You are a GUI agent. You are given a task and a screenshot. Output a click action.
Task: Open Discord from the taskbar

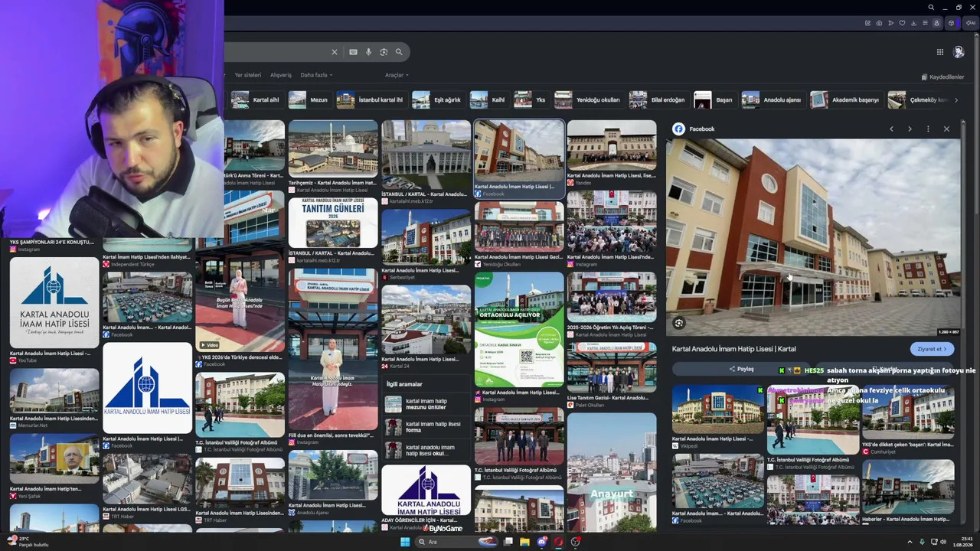[542, 542]
